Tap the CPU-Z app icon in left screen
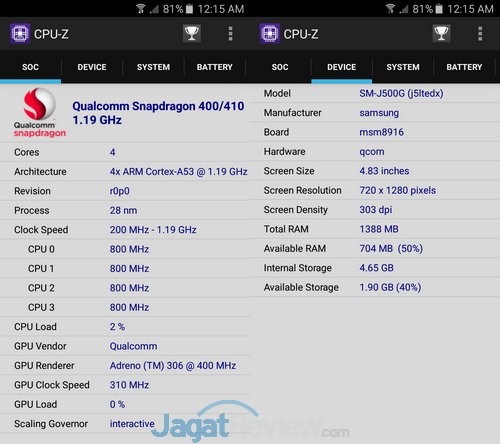 20,34
